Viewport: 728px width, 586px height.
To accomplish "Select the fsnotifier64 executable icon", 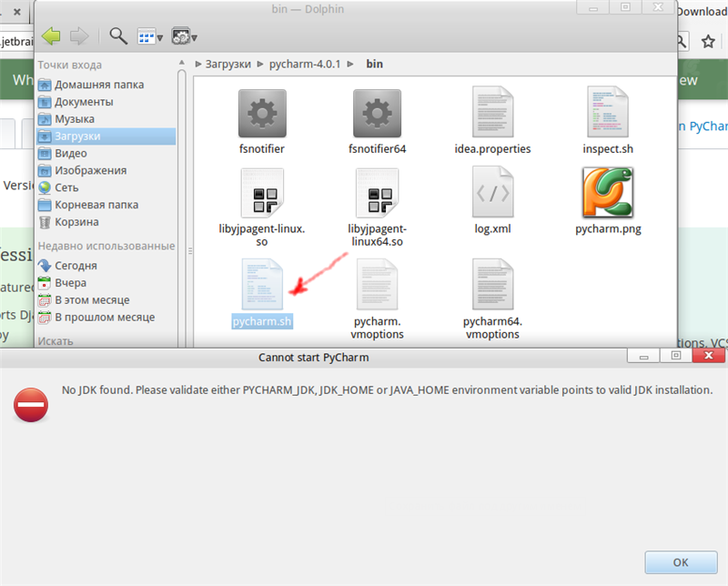I will tap(377, 114).
